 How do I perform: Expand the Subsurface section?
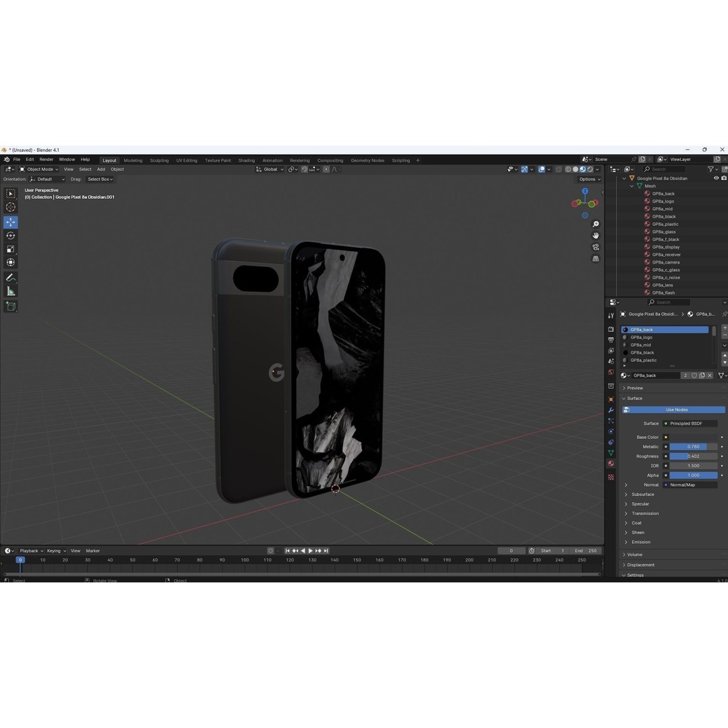642,495
